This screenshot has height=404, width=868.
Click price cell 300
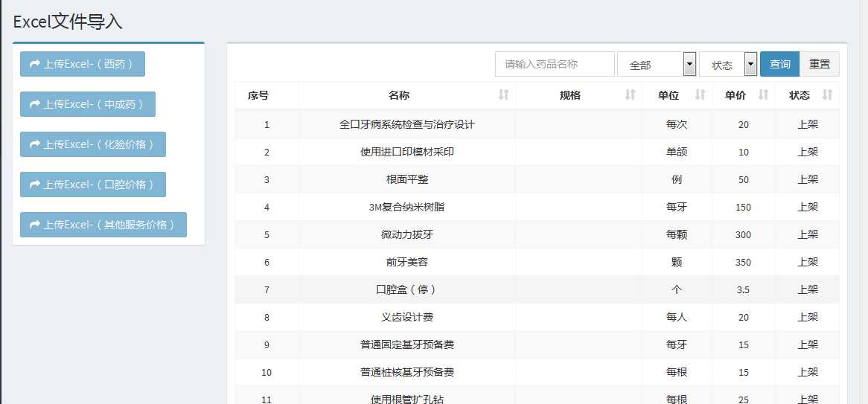[744, 234]
